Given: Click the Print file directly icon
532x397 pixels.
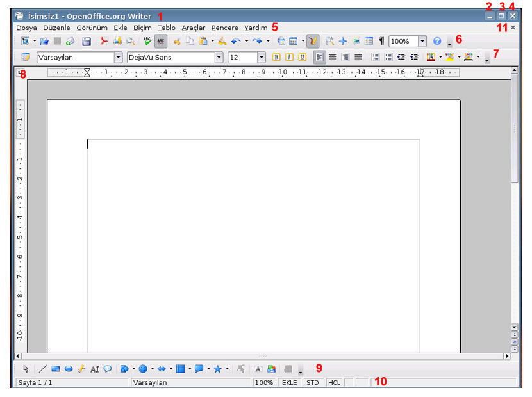Looking at the screenshot, I should tap(117, 42).
